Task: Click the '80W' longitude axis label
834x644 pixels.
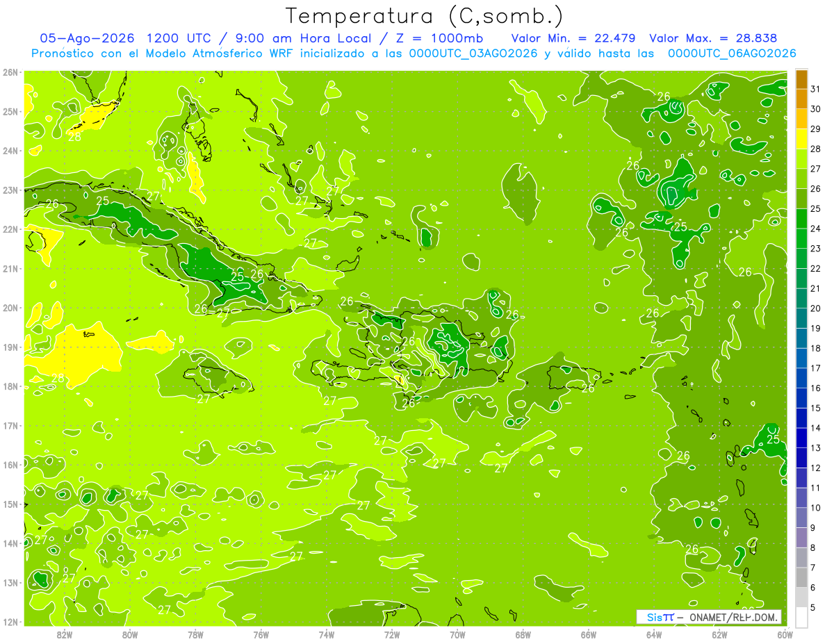Action: 130,634
